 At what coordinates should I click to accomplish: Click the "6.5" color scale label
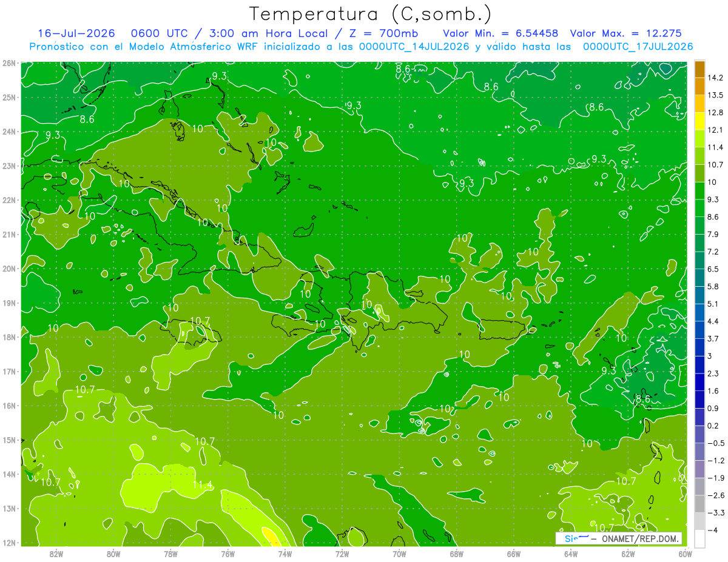click(713, 269)
